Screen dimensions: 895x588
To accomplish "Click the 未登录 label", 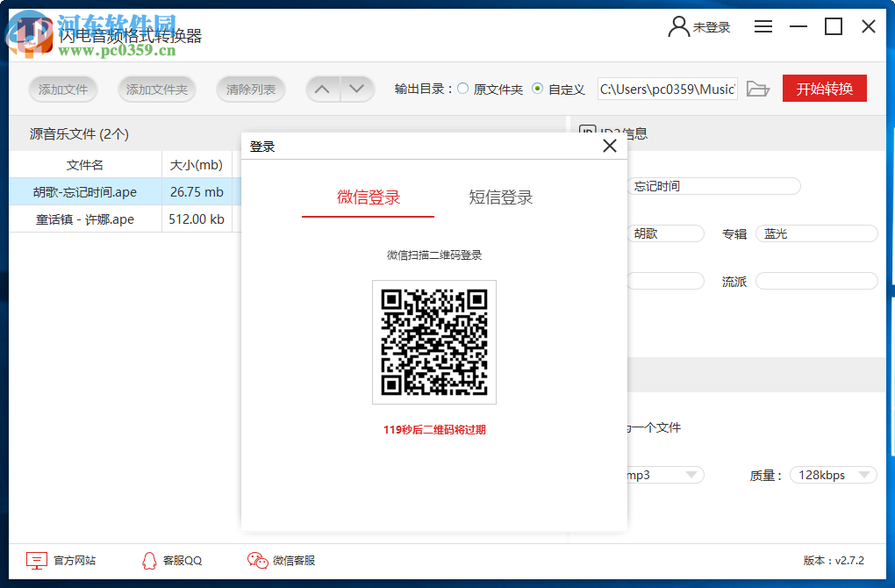I will 712,27.
